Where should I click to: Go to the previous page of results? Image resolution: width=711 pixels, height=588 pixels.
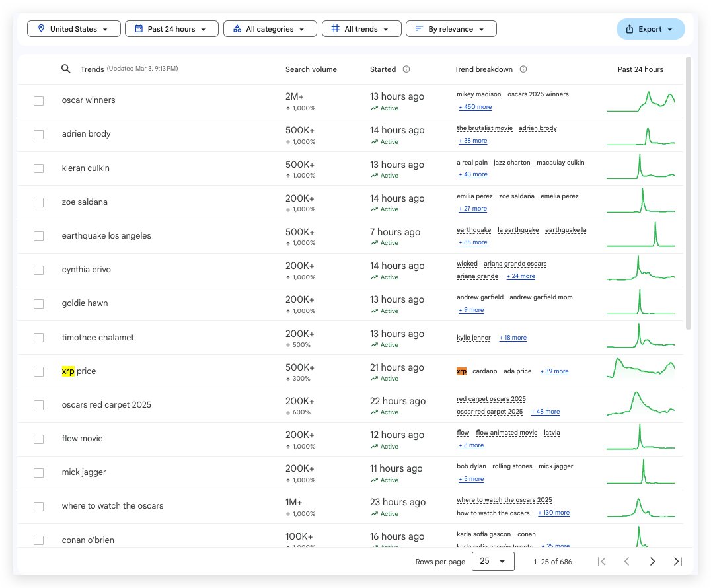[x=626, y=562]
